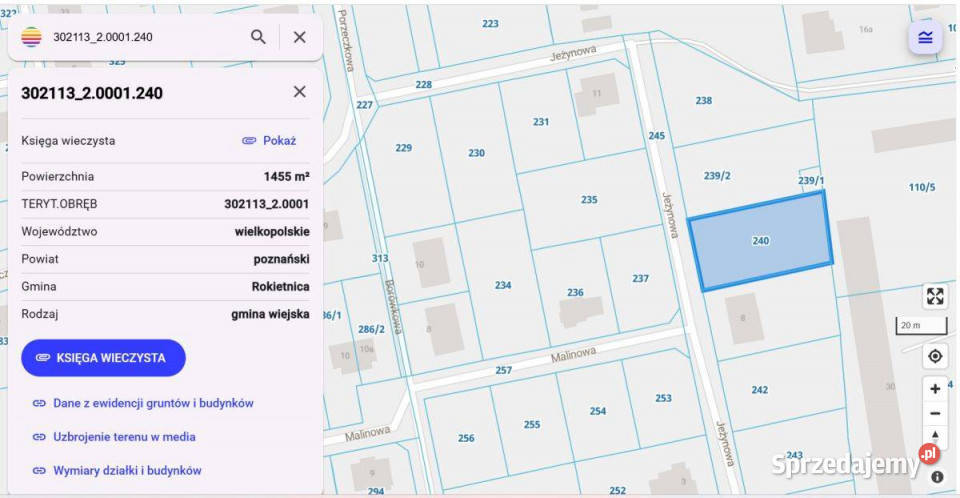Select parcel 230 on the map
960x498 pixels.
click(x=476, y=153)
